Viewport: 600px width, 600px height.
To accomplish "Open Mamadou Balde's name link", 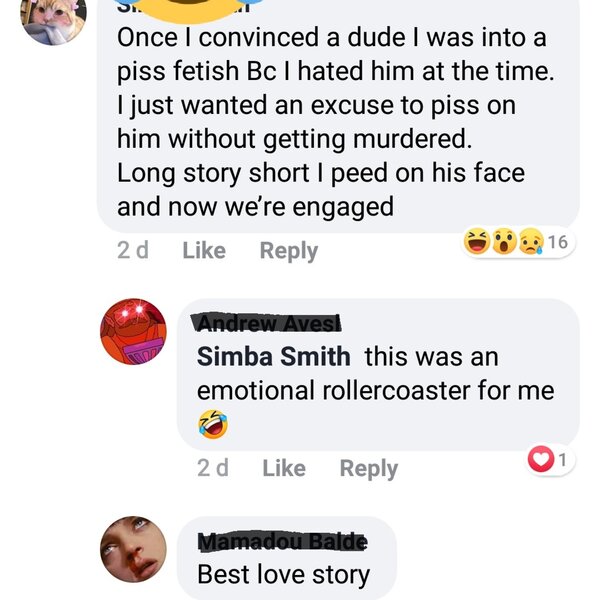I will pos(282,542).
